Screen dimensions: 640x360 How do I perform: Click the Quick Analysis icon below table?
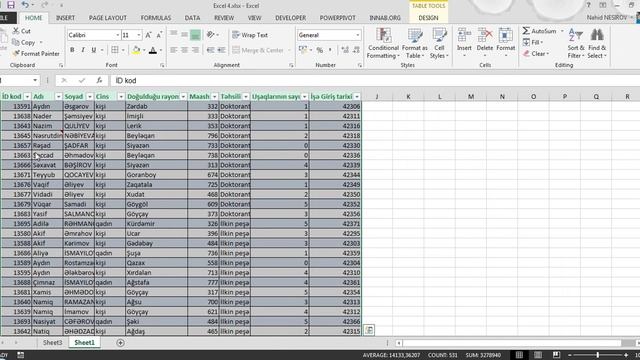(x=369, y=330)
